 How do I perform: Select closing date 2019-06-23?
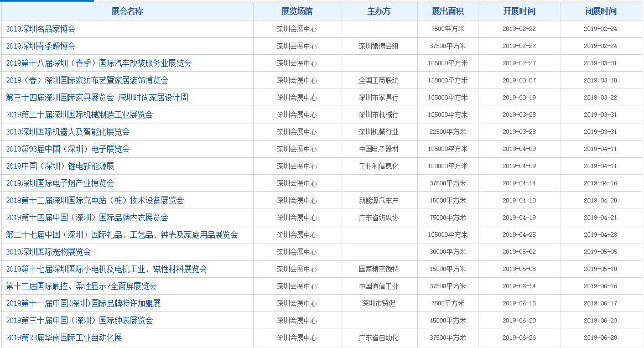pyautogui.click(x=600, y=320)
